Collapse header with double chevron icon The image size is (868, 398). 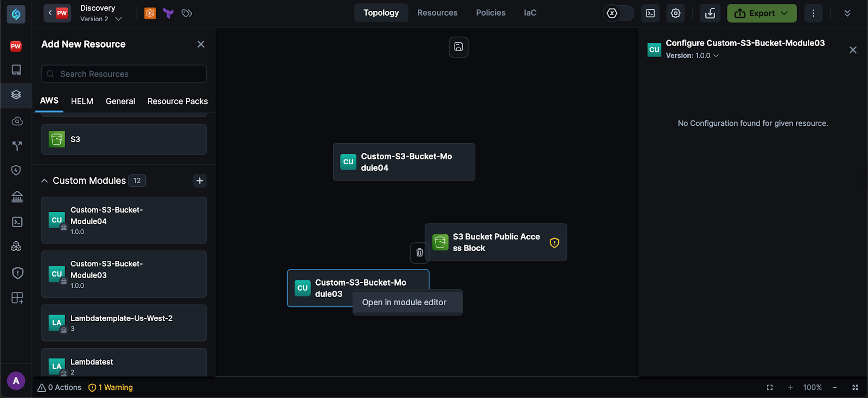(x=847, y=13)
